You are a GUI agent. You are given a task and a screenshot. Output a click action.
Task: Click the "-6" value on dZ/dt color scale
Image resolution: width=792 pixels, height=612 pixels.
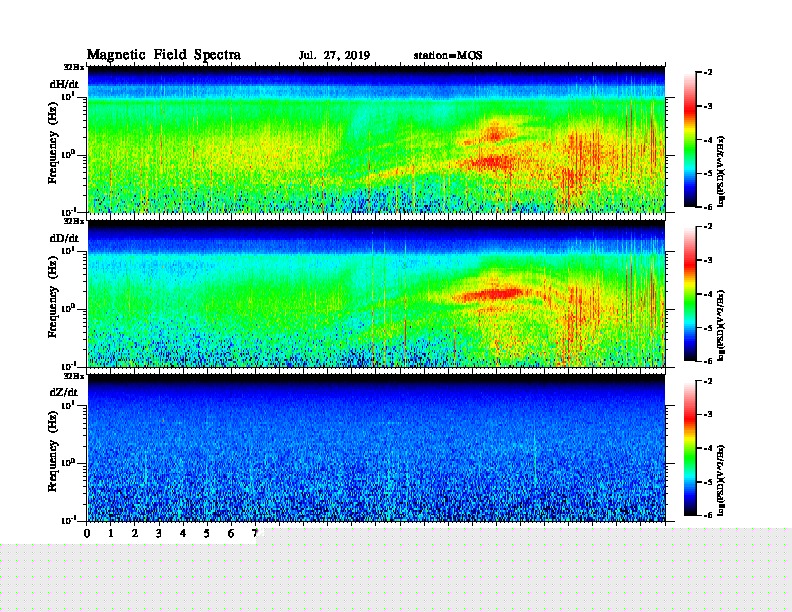(708, 515)
